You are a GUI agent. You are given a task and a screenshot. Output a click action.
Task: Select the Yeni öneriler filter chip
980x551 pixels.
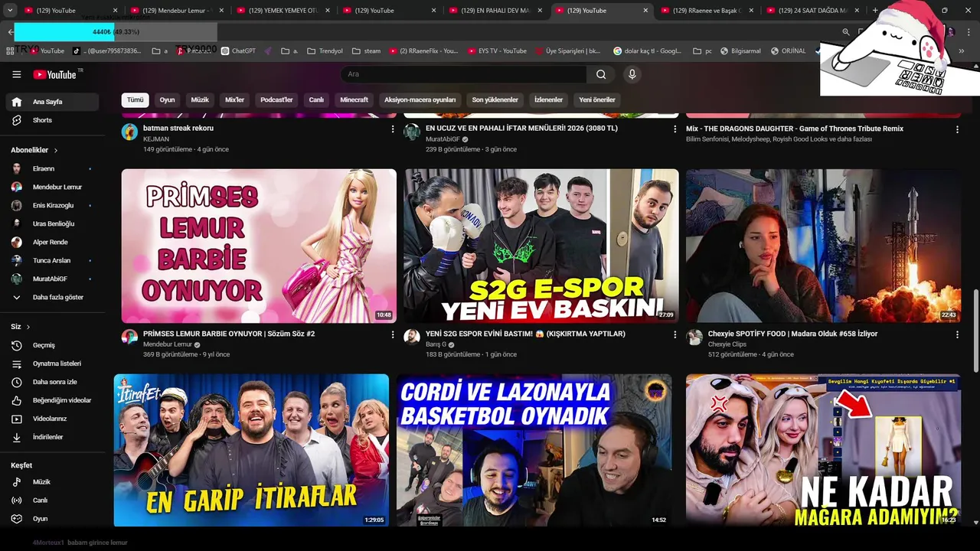coord(597,100)
